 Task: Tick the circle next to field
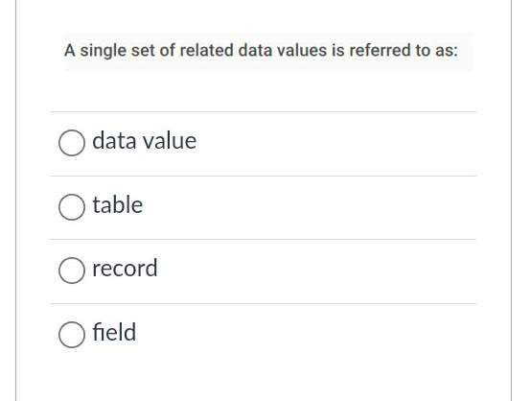pyautogui.click(x=72, y=335)
